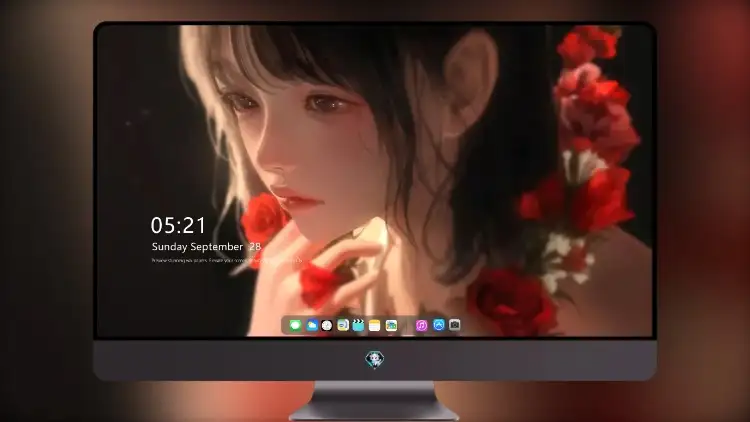
Task: Launch the clapperboard video app in dock
Action: pos(358,325)
